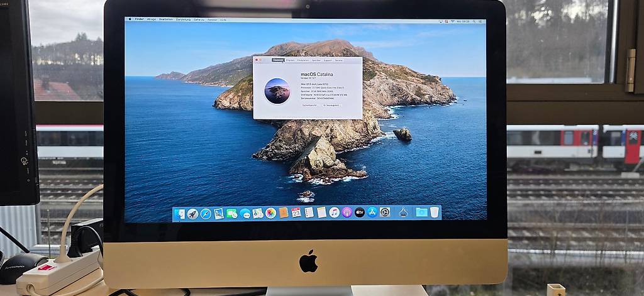The width and height of the screenshot is (644, 296).
Task: Click the Wi-Fi status icon in menu bar
Action: 453,21
